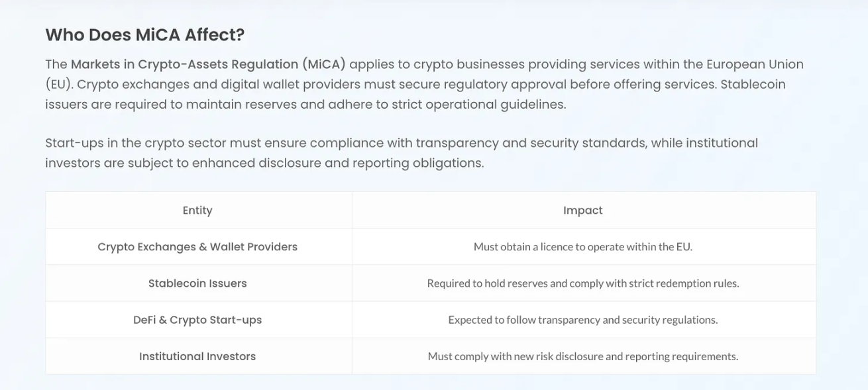Click the "Crypto Exchanges & Wallet Providers" table cell

click(x=197, y=247)
